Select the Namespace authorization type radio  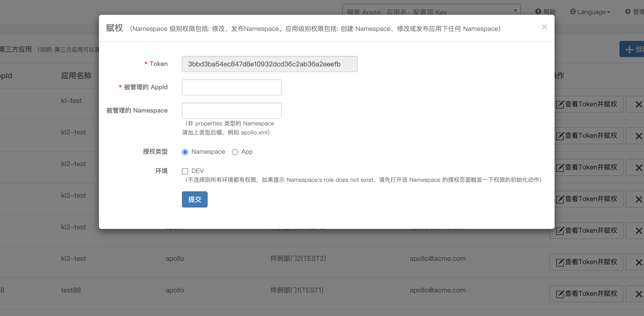click(185, 152)
